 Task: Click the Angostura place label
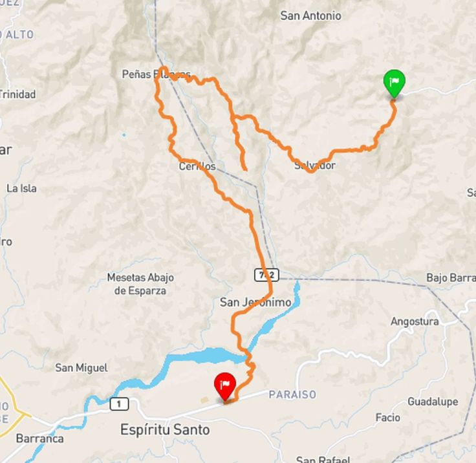[415, 321]
